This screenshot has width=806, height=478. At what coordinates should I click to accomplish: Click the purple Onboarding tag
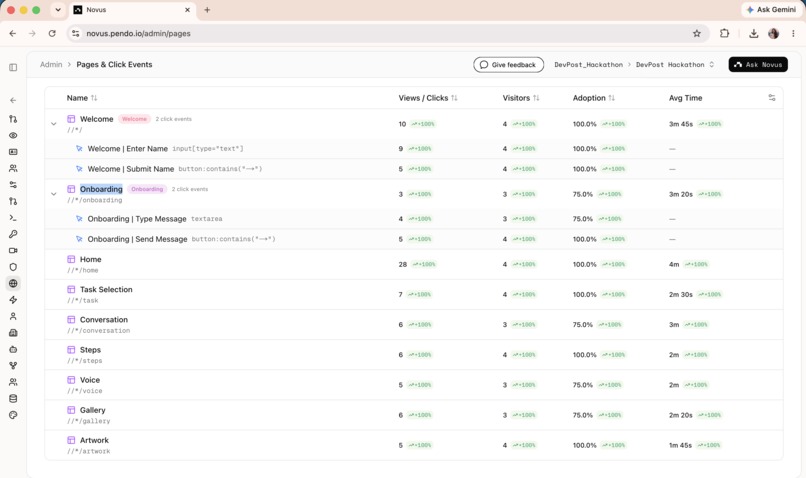tap(147, 189)
